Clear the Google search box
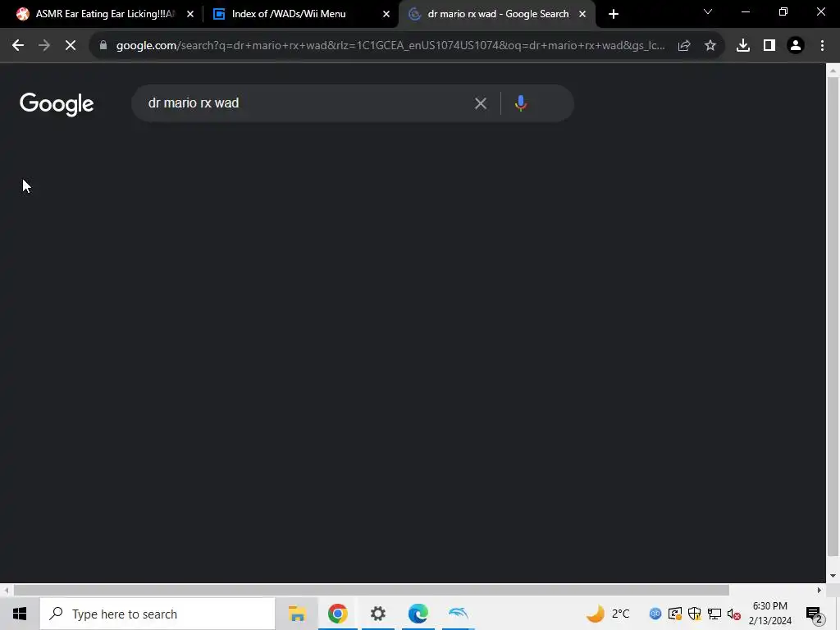 coord(481,103)
